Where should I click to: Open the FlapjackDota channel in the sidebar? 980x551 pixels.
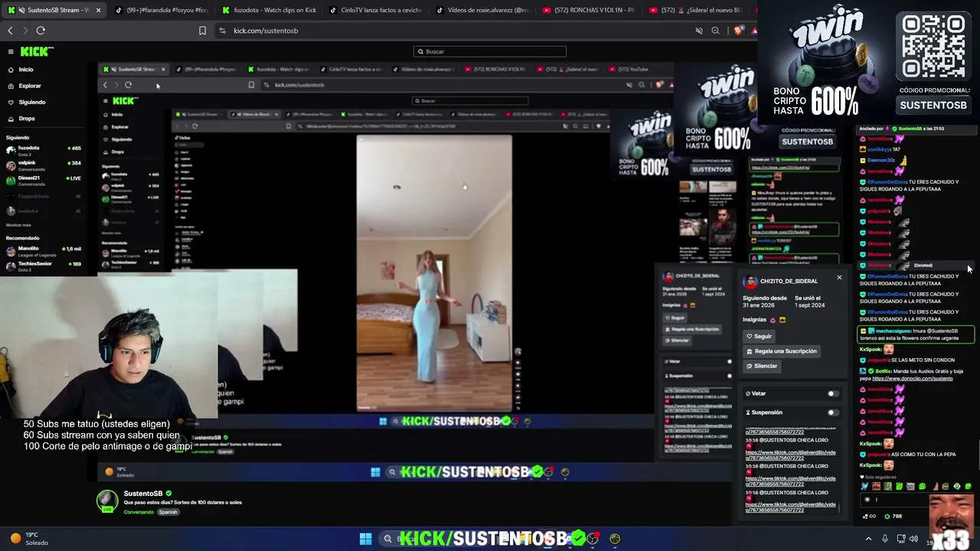43,196
